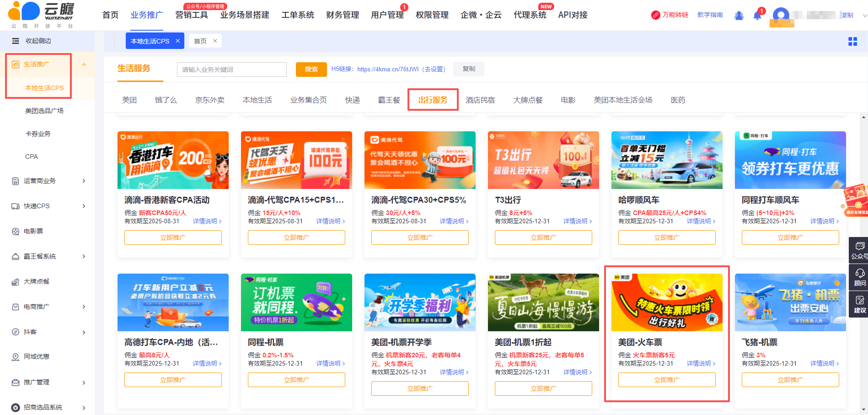Click the 复制 button next to H5 link
Image resolution: width=868 pixels, height=415 pixels.
tap(469, 69)
